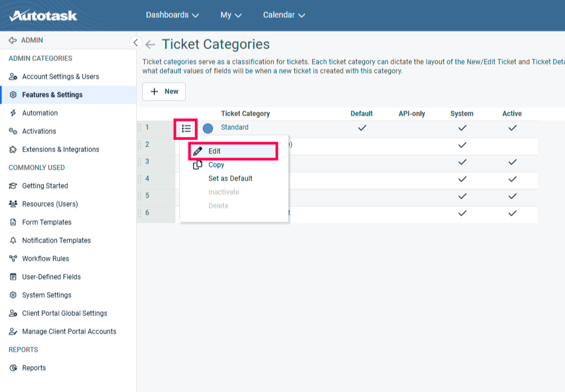Click the System checkmark in row 2
The width and height of the screenshot is (565, 392).
[x=462, y=145]
